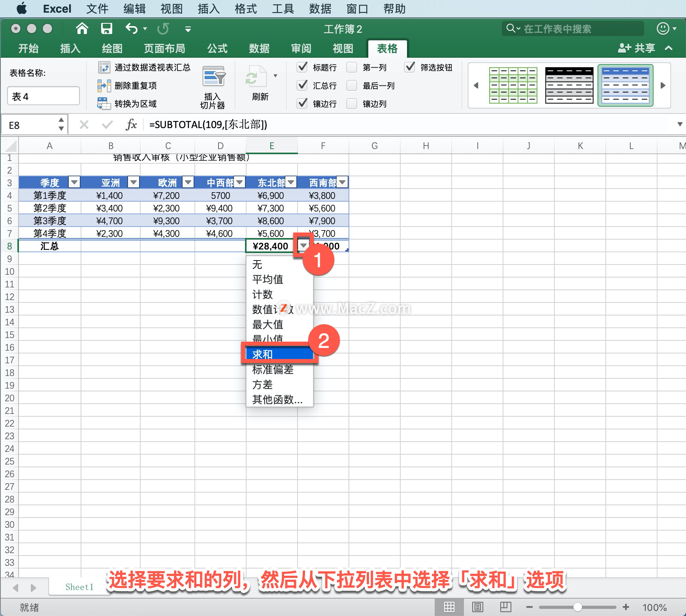Click the zoom slider handle
Viewport: 686px width, 616px height.
578,607
